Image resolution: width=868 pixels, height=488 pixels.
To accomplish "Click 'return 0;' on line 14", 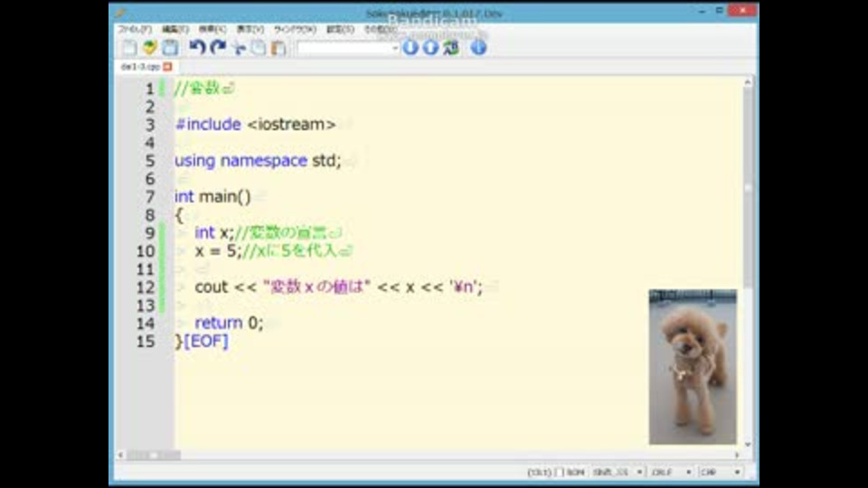I will 229,323.
